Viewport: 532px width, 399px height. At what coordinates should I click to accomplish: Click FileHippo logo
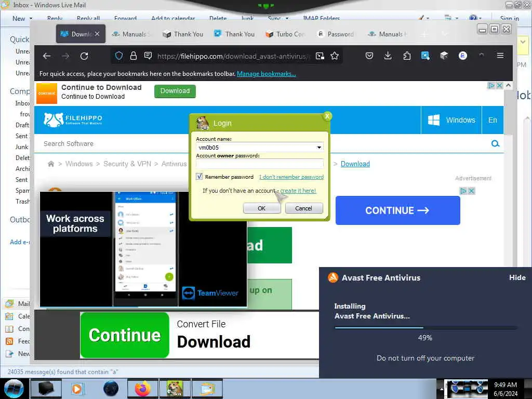point(73,119)
